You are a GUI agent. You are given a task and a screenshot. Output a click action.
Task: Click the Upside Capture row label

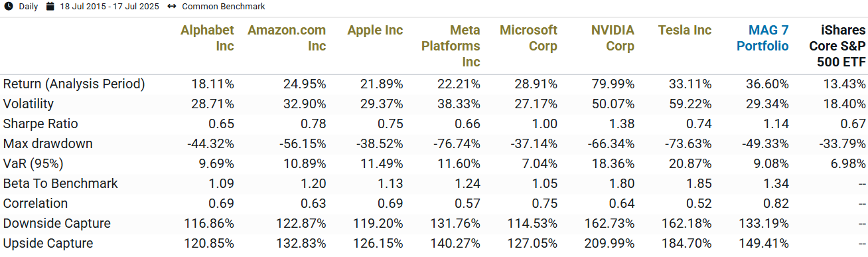tap(48, 243)
